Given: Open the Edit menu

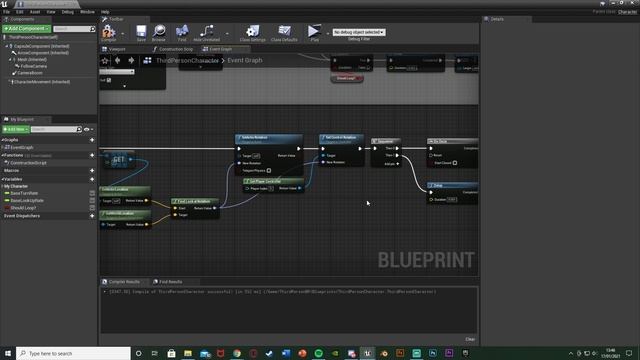Looking at the screenshot, I should 20,12.
